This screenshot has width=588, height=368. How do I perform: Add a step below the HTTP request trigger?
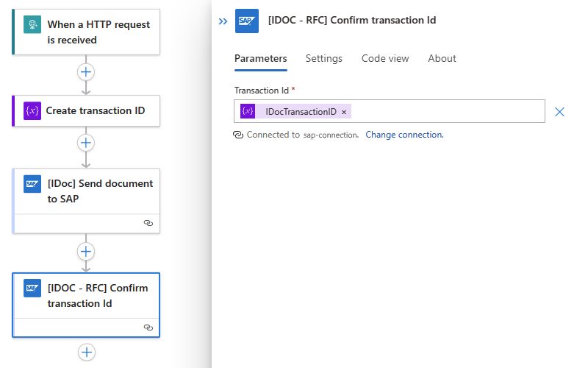click(x=87, y=72)
